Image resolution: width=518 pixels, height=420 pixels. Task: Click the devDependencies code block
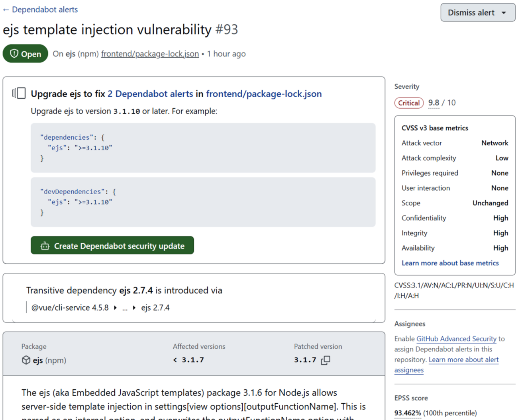(203, 202)
